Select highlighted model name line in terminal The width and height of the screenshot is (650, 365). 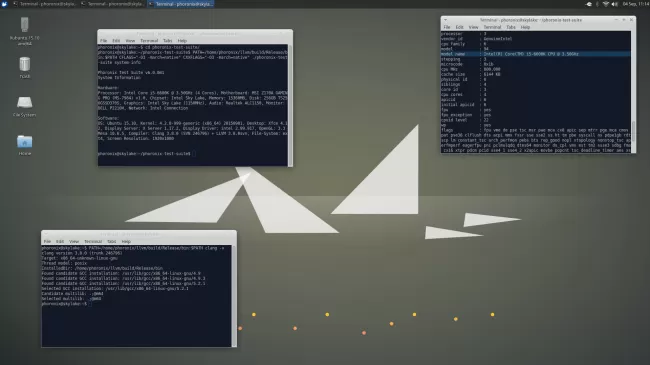click(x=535, y=54)
